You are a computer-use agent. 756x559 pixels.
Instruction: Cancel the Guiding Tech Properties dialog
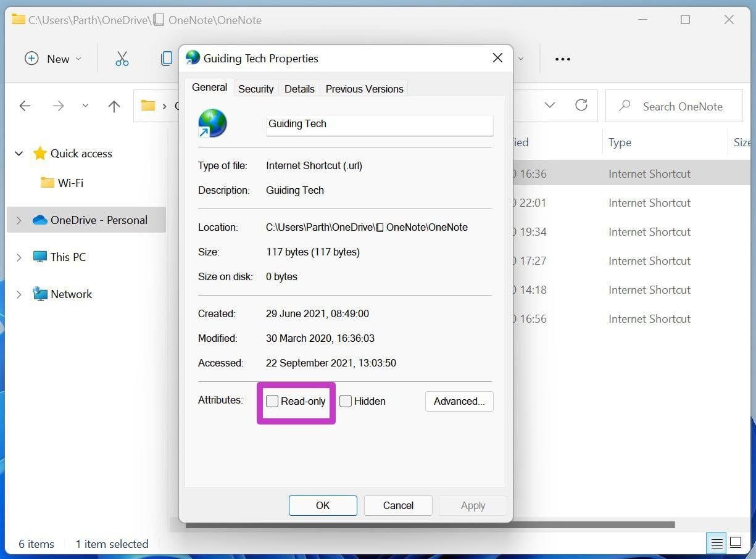coord(398,505)
